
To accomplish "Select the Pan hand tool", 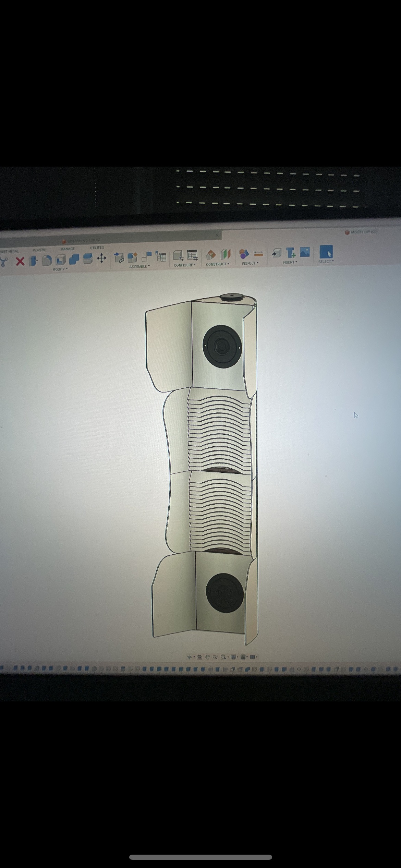I will point(207,657).
